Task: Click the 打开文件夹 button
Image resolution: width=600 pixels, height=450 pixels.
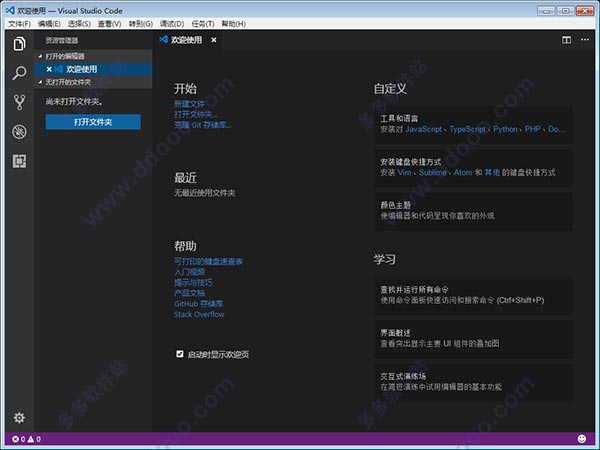Action: tap(93, 122)
